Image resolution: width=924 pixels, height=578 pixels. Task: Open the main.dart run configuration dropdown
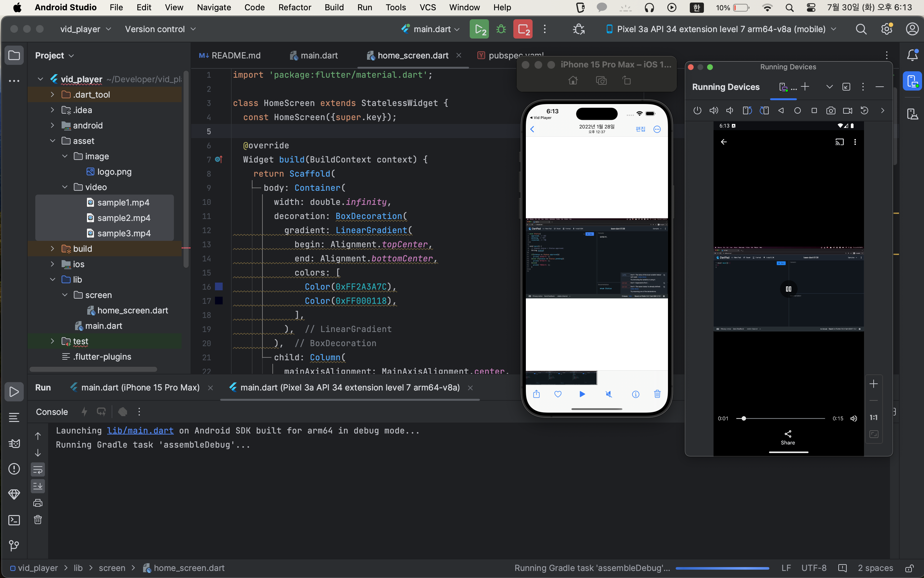tap(431, 29)
